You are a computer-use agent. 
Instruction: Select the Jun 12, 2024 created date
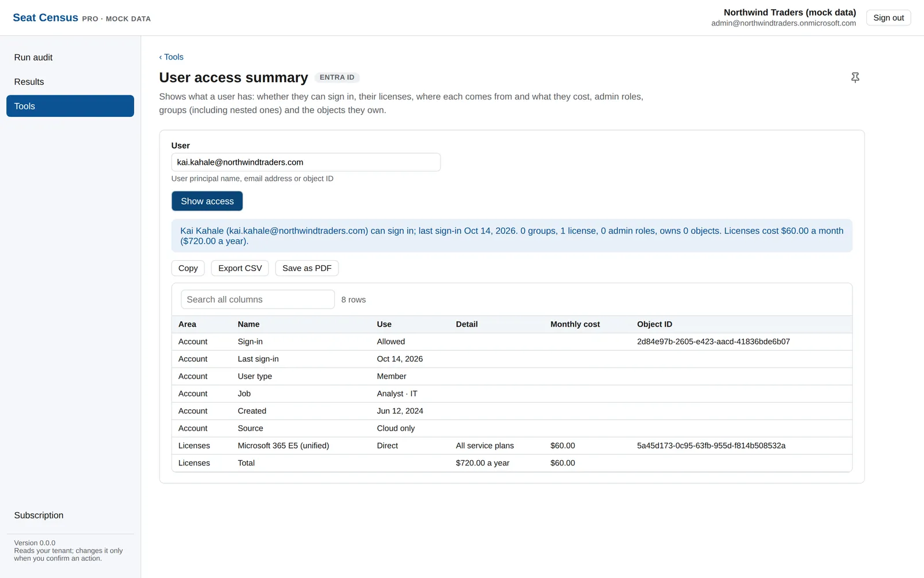400,411
